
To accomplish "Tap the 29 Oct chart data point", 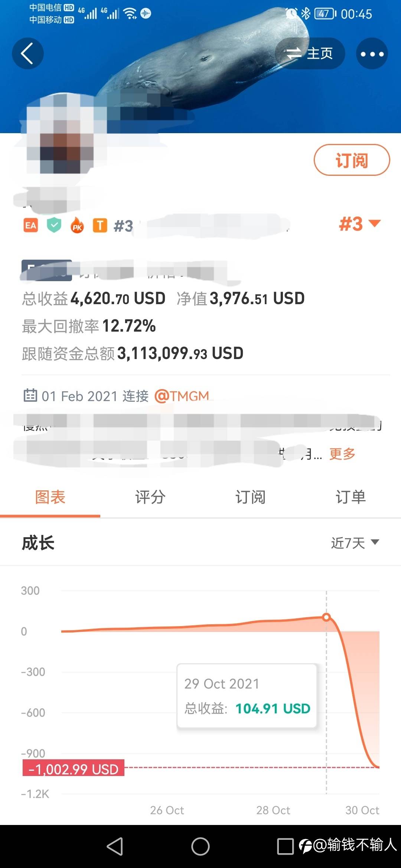I will click(x=326, y=617).
